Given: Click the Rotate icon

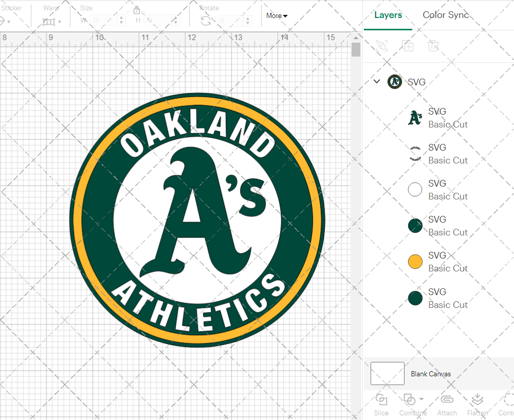Looking at the screenshot, I should (x=206, y=21).
